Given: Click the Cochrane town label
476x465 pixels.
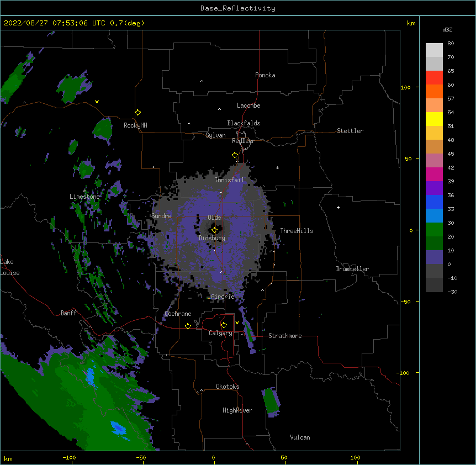Looking at the screenshot, I should tap(178, 314).
